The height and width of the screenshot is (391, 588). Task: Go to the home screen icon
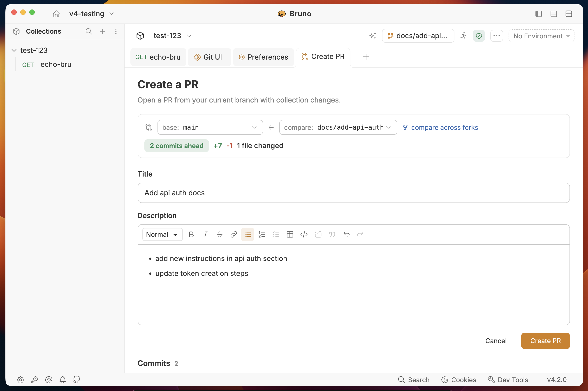tap(56, 14)
